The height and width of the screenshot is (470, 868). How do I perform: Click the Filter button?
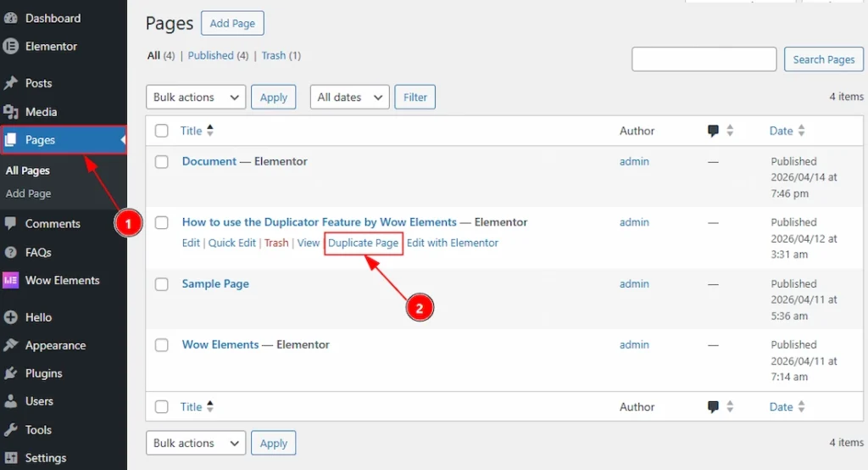415,97
